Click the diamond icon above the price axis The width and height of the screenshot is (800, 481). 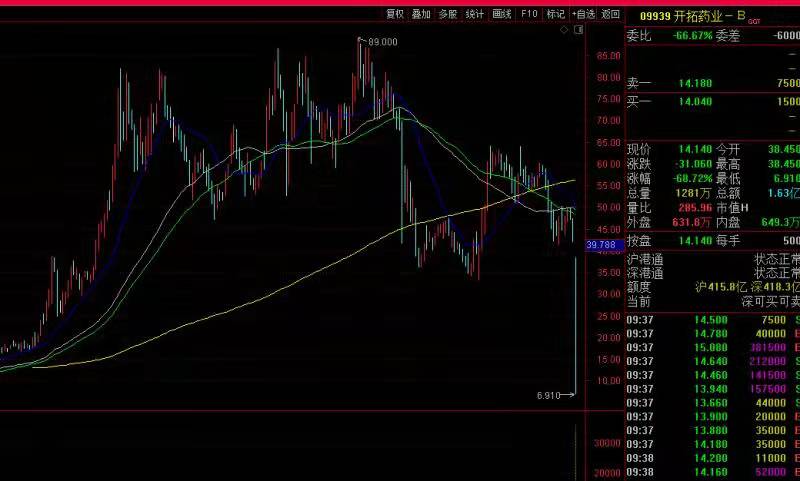564,30
